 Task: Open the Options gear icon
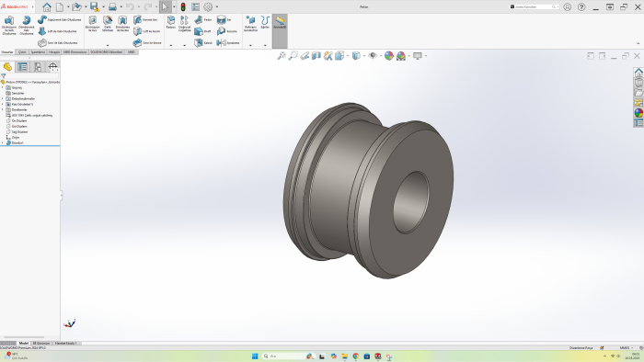[x=208, y=7]
